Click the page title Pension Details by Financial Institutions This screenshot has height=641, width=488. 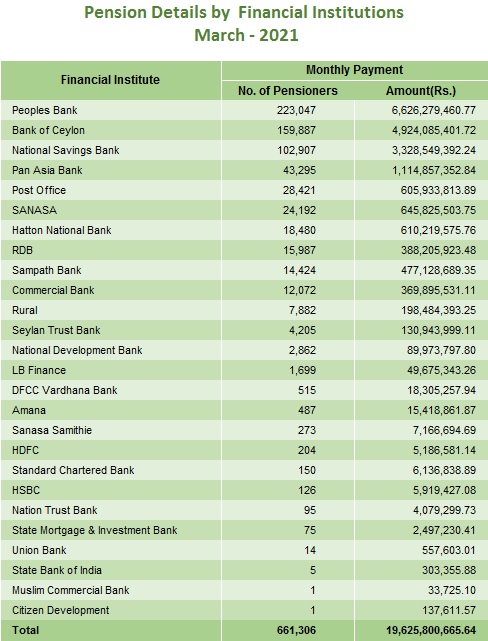[x=244, y=13]
